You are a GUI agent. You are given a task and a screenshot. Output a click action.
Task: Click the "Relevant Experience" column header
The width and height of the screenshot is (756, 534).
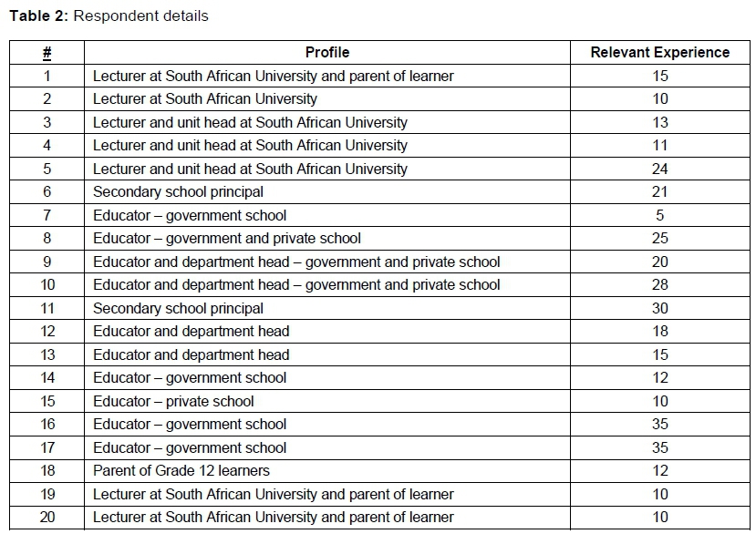659,53
